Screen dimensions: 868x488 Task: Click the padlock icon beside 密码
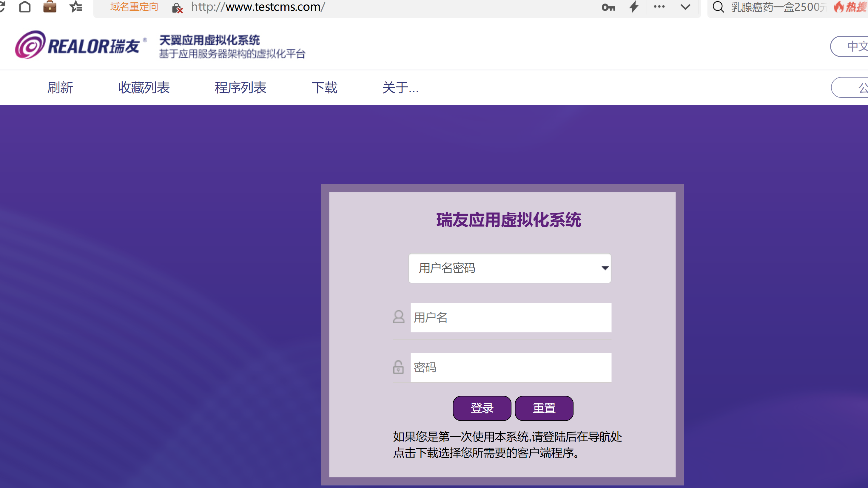click(398, 367)
